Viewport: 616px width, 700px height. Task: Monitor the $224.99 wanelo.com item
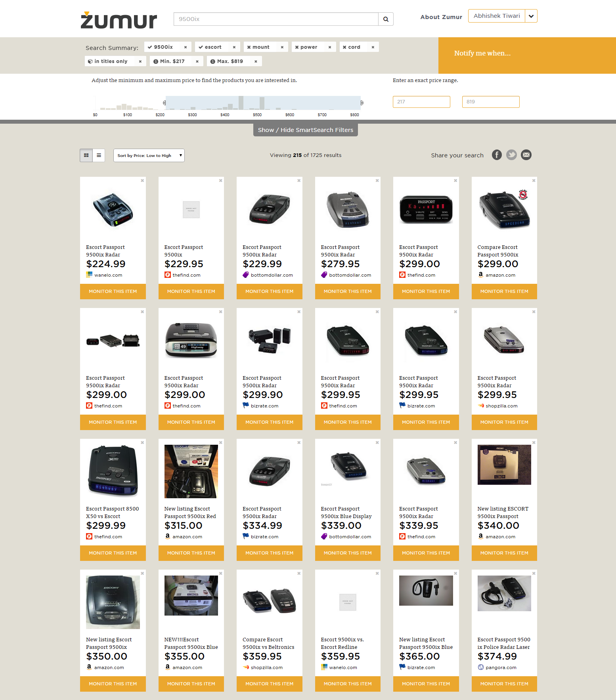coord(113,291)
